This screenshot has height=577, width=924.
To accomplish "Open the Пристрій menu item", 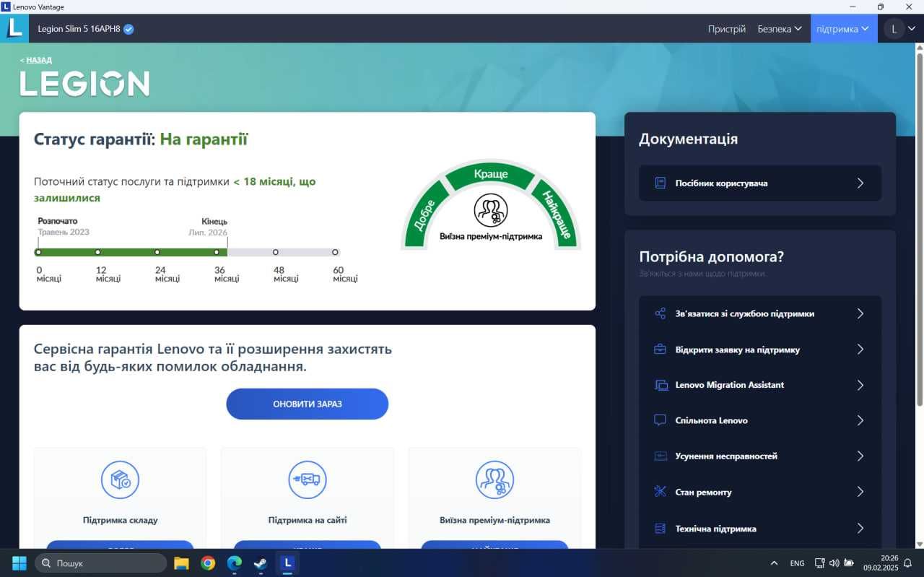I will click(x=727, y=29).
